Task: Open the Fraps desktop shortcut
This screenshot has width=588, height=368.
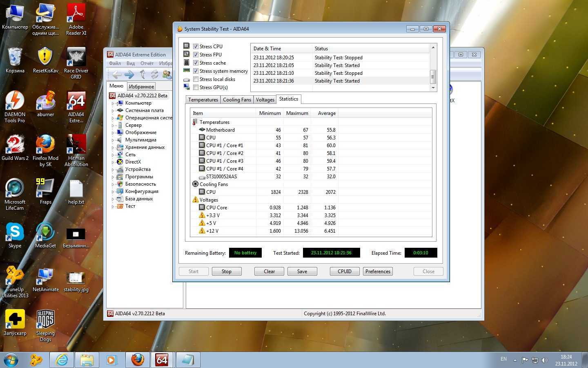Action: click(x=45, y=191)
